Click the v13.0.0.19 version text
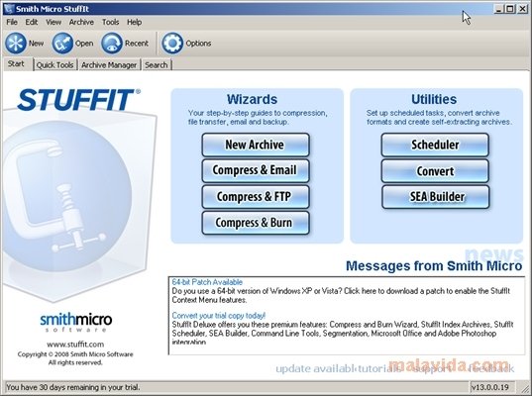The width and height of the screenshot is (532, 396). 489,387
